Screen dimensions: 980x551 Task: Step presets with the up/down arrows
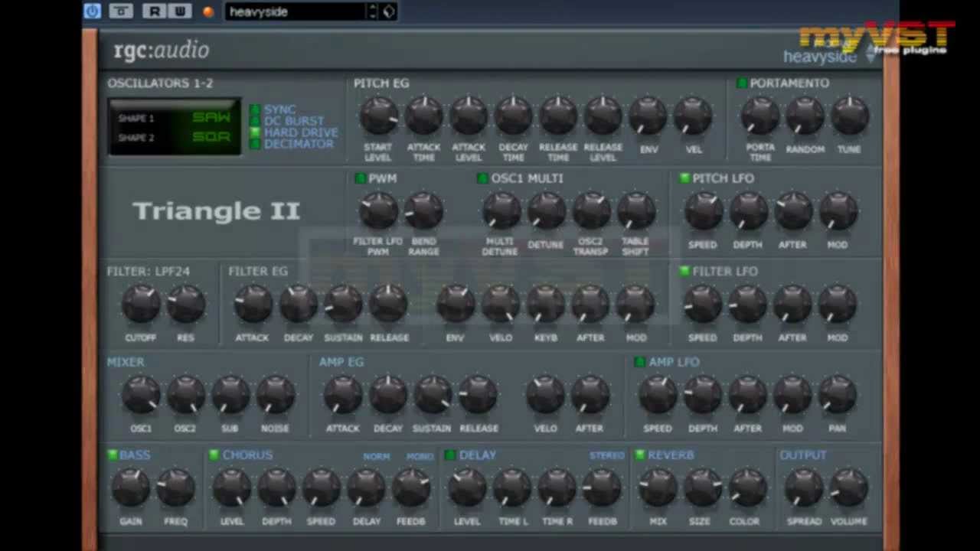(373, 11)
